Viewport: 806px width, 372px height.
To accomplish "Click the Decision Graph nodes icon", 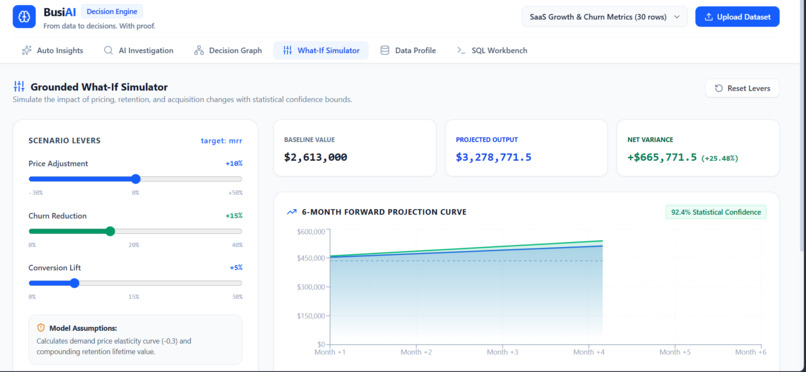I will (198, 50).
